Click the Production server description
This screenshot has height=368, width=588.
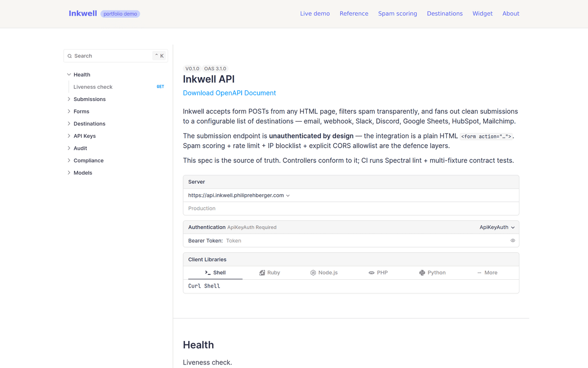202,209
